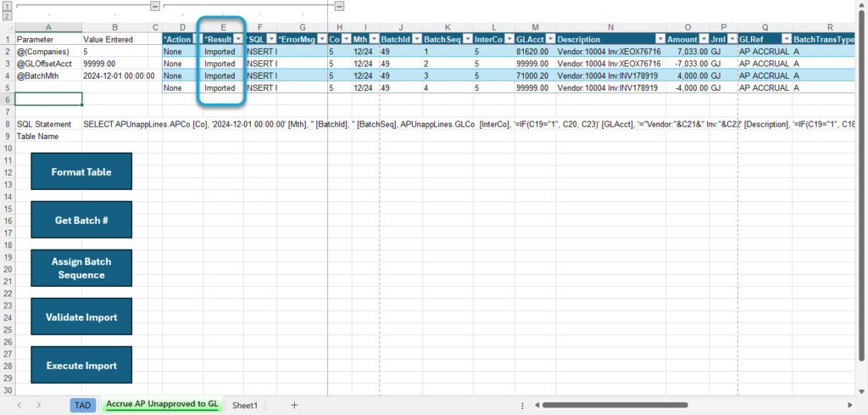Switch to the Sheet1 tab
Image resolution: width=868 pixels, height=415 pixels.
(x=245, y=405)
